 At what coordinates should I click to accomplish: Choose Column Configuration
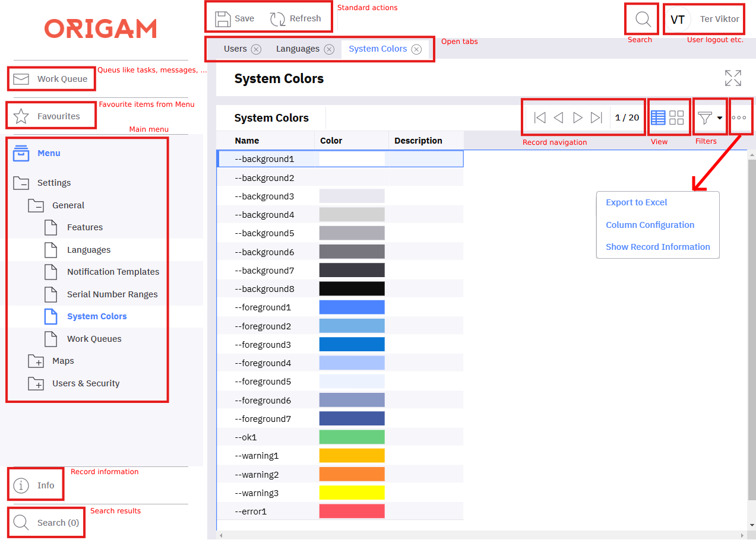click(650, 225)
